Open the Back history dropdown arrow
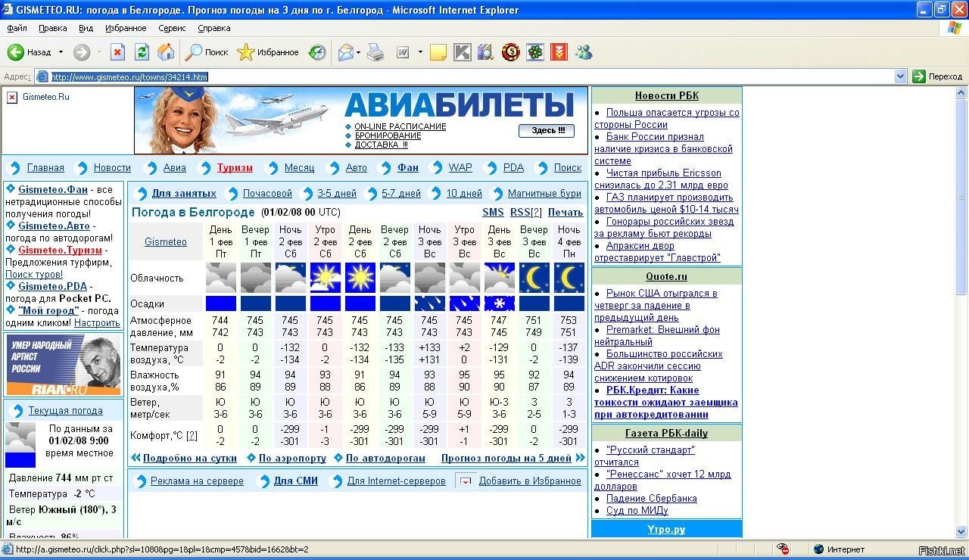The width and height of the screenshot is (969, 560). pos(60,52)
